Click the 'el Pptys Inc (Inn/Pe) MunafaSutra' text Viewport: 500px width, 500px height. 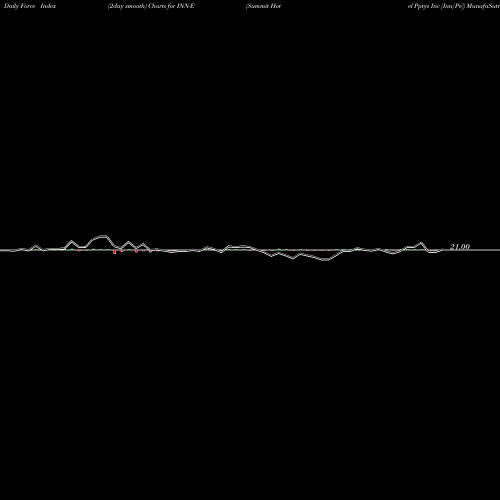tap(454, 6)
